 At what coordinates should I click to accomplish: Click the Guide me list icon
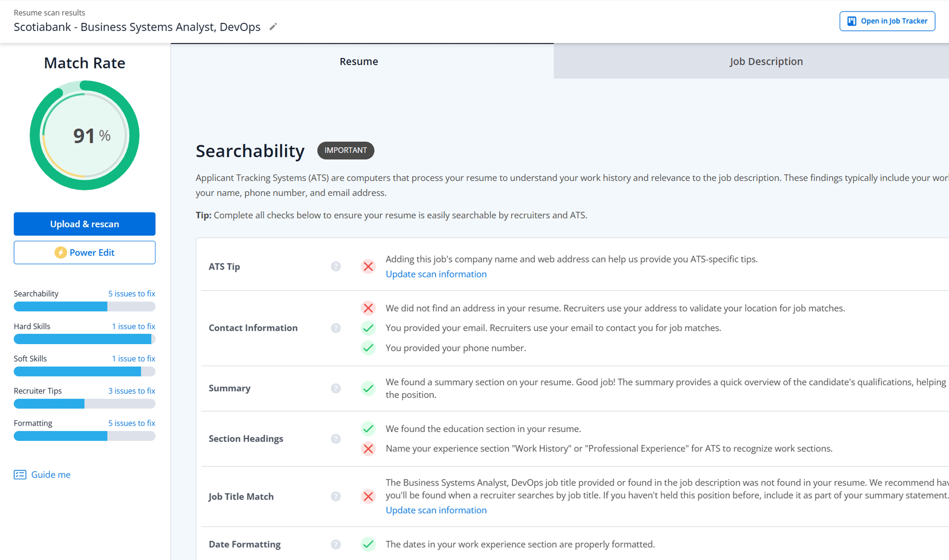pos(20,475)
